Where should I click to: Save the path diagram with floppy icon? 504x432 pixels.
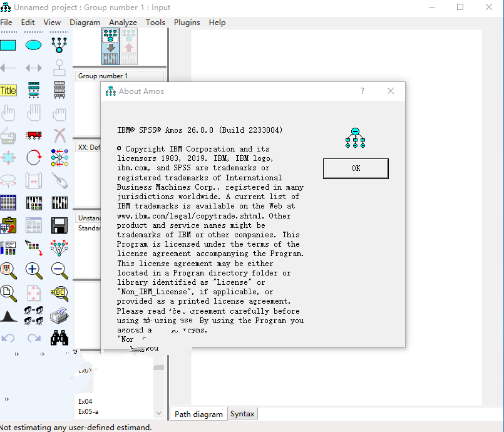[59, 225]
